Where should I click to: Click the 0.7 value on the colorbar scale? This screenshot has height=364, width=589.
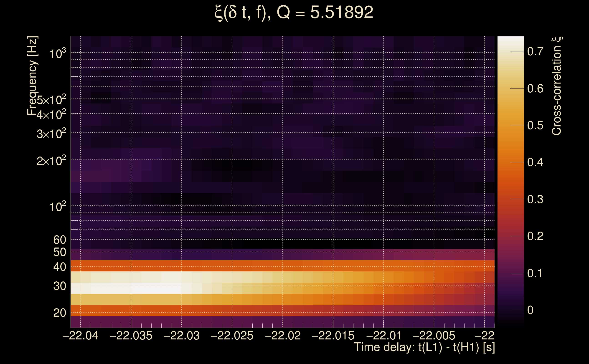[x=535, y=51]
